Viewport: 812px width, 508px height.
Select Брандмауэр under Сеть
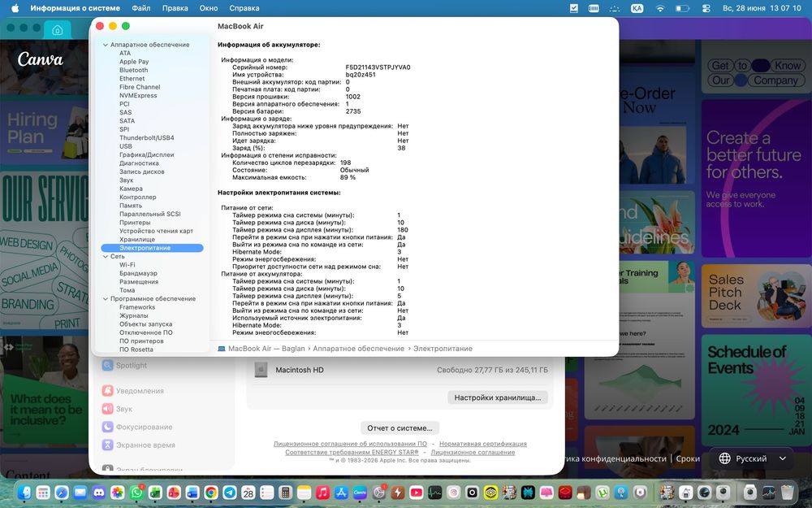[x=138, y=273]
